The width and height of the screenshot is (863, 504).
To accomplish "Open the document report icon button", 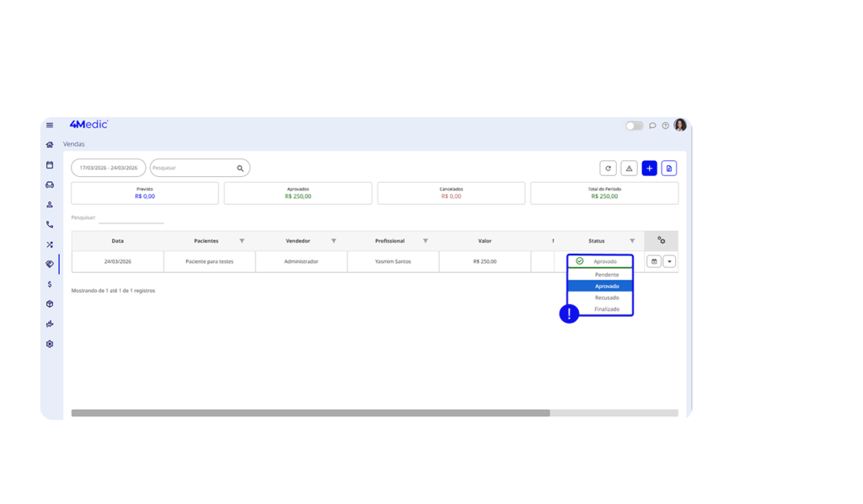I will [669, 169].
